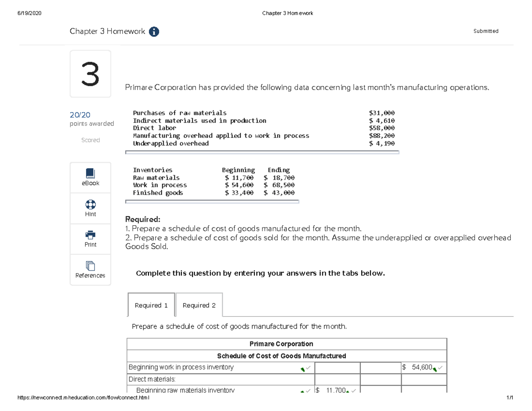Screen dimensions: 532x411
Task: Open the eBook icon in the sidebar
Action: tap(90, 173)
